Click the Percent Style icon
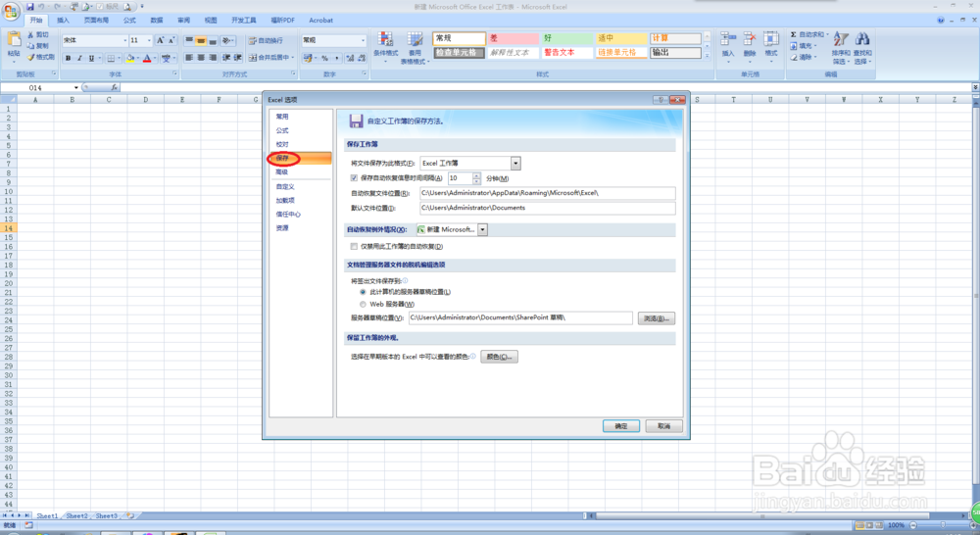 click(325, 58)
